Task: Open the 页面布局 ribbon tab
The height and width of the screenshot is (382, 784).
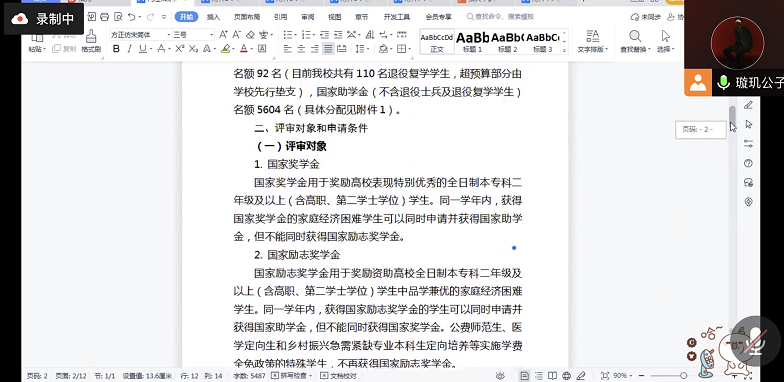Action: (x=246, y=17)
